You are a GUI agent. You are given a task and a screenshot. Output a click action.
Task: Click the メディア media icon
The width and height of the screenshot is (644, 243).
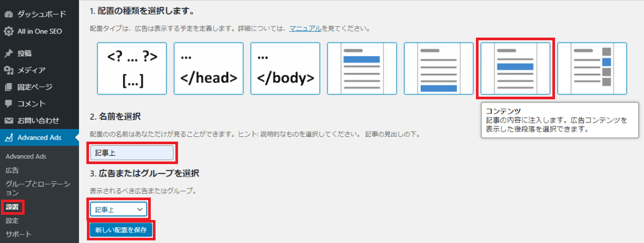[8, 70]
